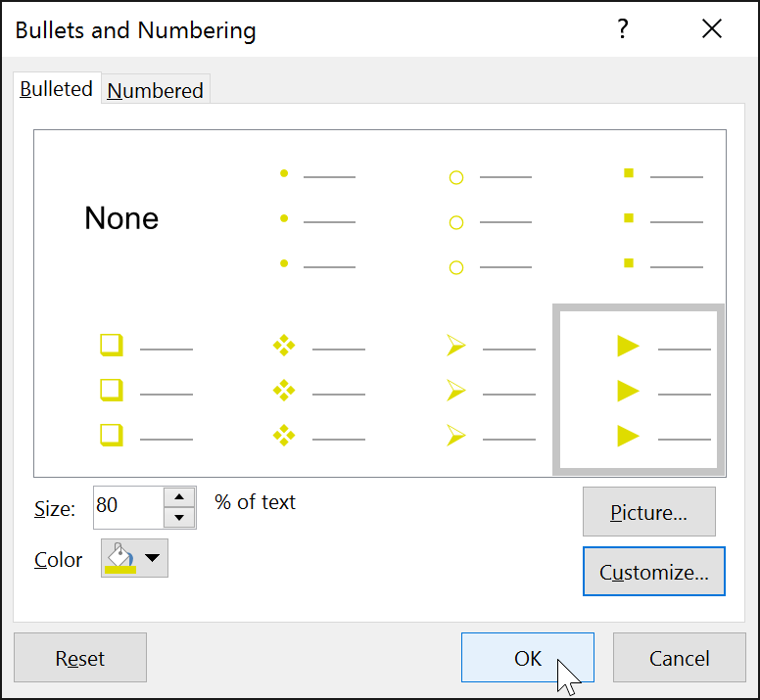Click the Picture... button
This screenshot has height=700, width=760.
(649, 512)
